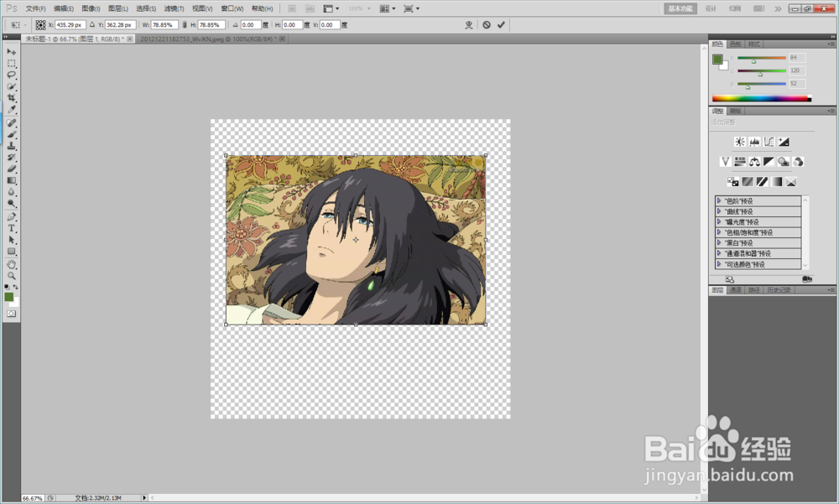
Task: Click the rotation angle input field
Action: [x=250, y=24]
